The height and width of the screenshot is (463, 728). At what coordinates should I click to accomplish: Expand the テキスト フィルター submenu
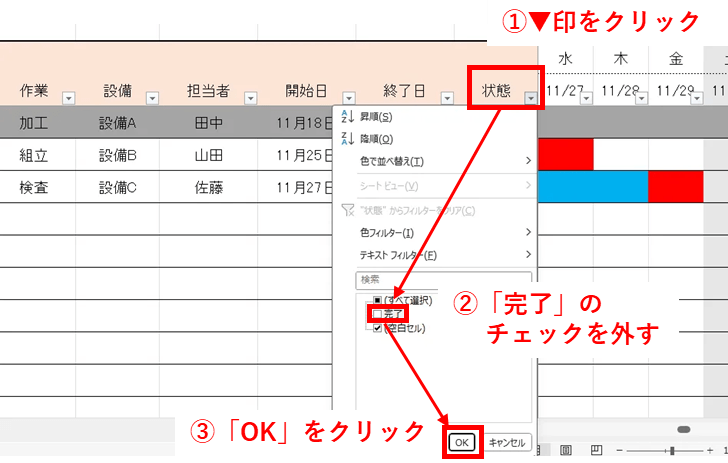point(440,255)
